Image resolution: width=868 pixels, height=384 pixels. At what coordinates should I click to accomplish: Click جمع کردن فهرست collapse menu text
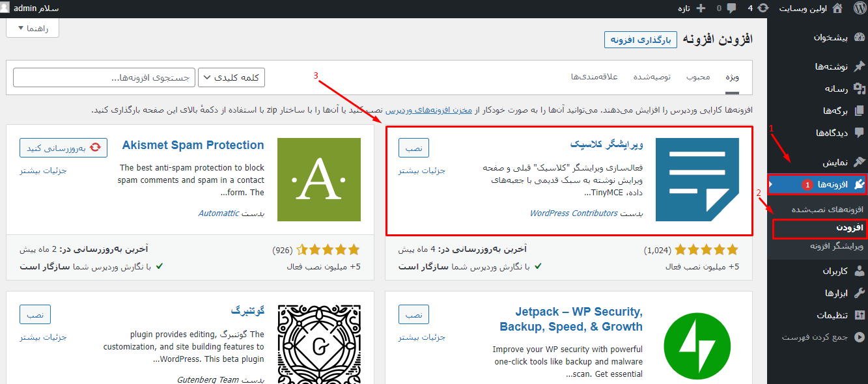coord(815,337)
